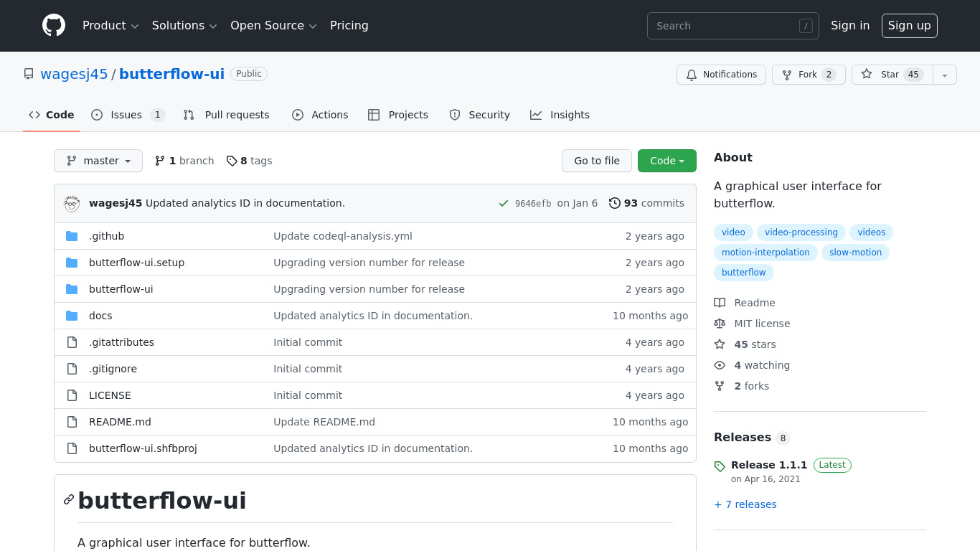This screenshot has width=980, height=551.
Task: Expand the Product menu in header
Action: (110, 26)
